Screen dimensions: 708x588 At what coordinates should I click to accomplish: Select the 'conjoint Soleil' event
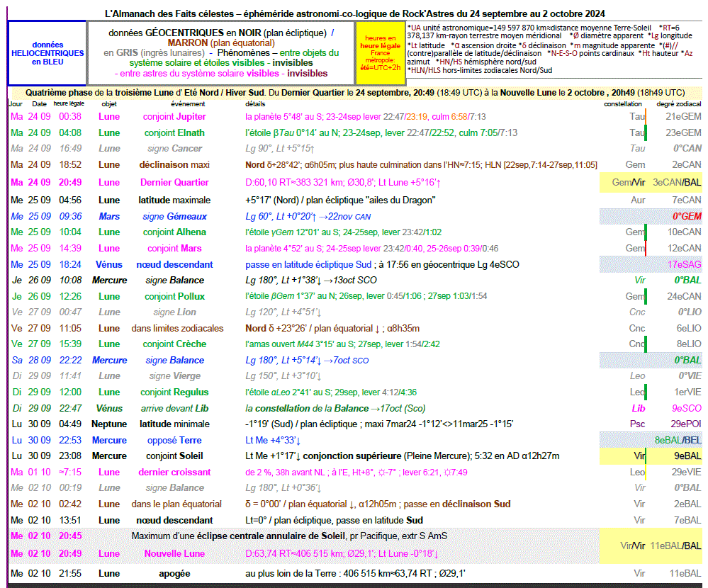click(174, 456)
